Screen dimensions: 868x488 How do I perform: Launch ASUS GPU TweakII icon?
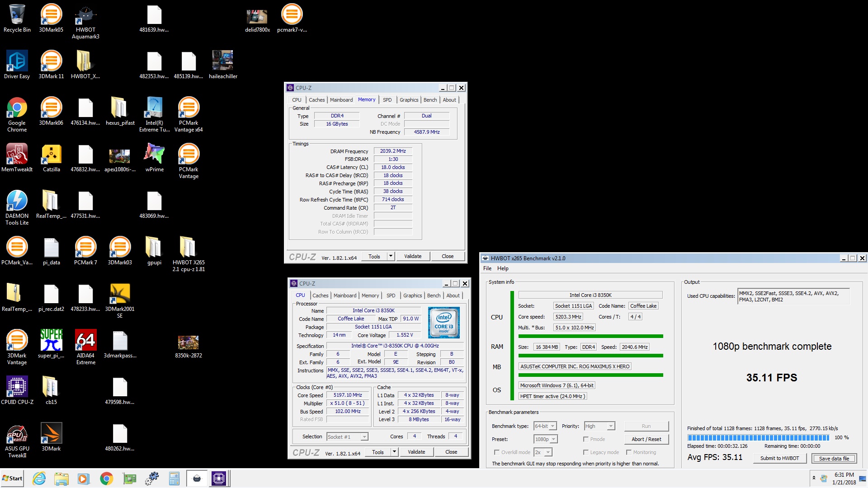[17, 440]
